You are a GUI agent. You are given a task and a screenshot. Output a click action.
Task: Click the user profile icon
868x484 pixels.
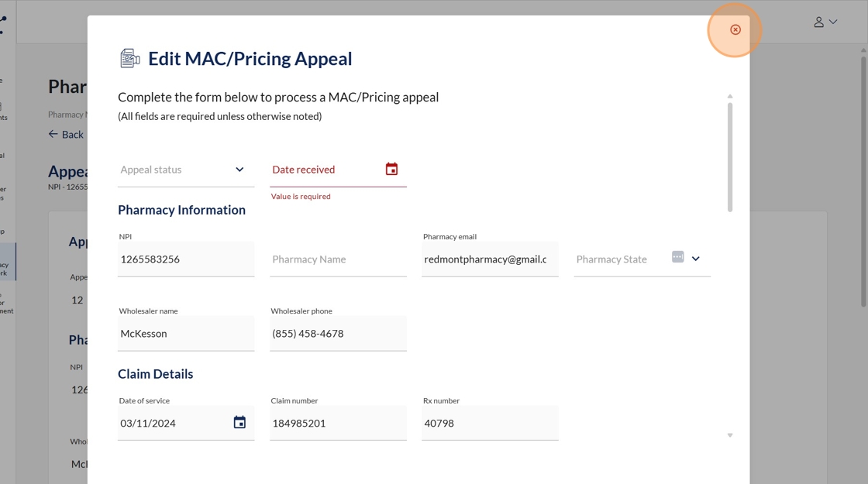pyautogui.click(x=818, y=22)
